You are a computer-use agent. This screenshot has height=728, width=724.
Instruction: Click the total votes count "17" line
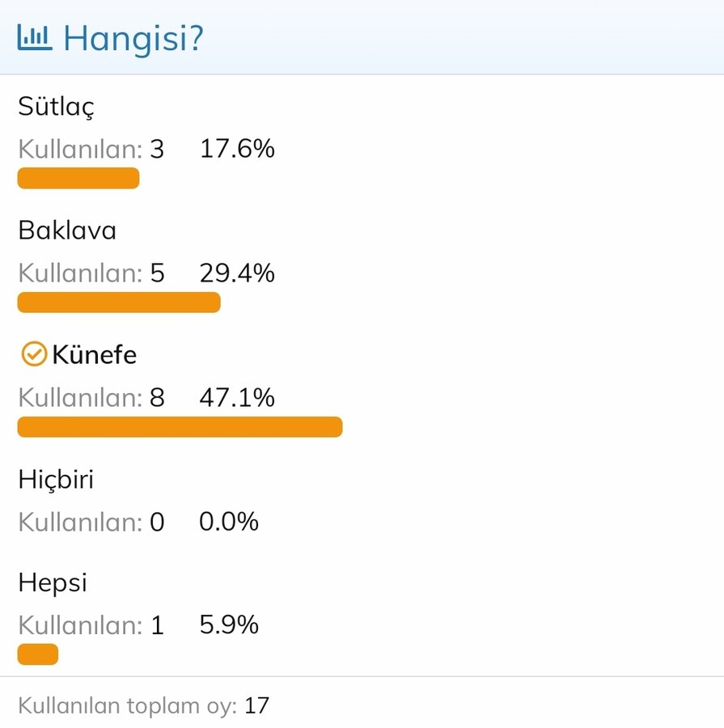143,705
